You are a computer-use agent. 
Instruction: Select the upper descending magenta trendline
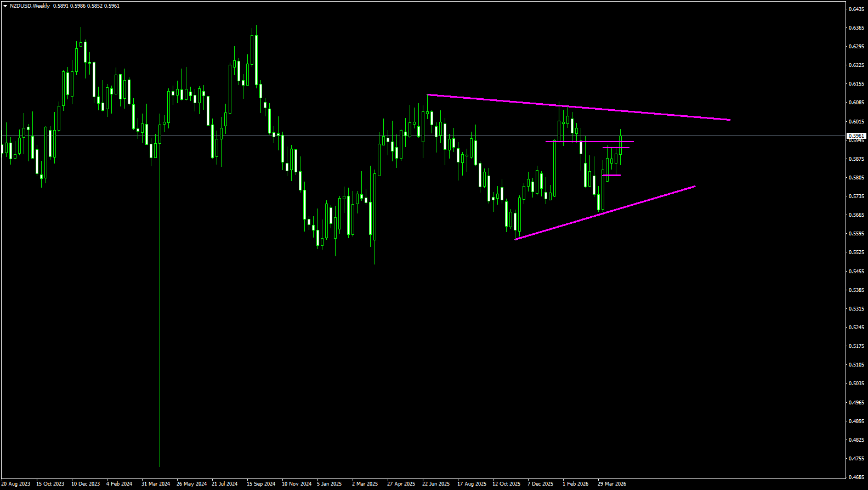coord(579,107)
